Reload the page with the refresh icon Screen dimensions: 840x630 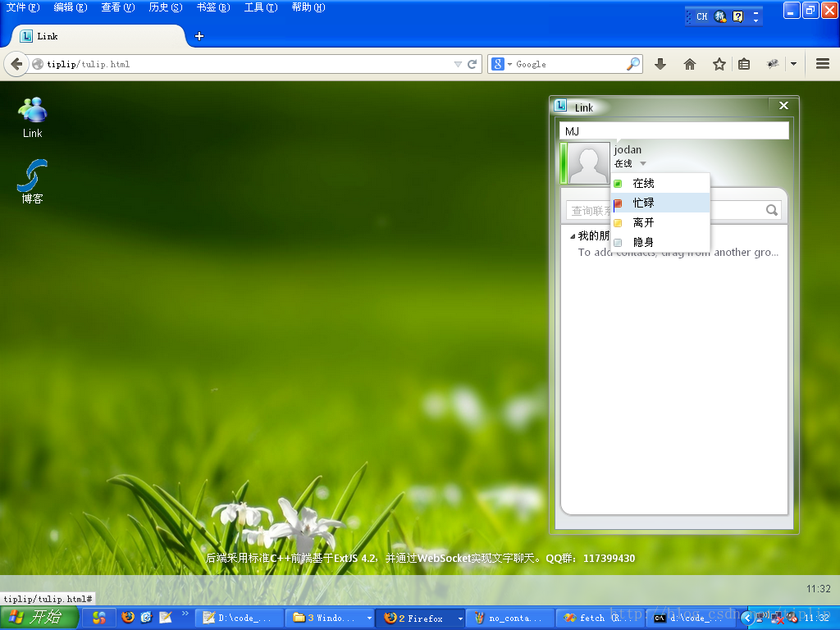(x=472, y=64)
